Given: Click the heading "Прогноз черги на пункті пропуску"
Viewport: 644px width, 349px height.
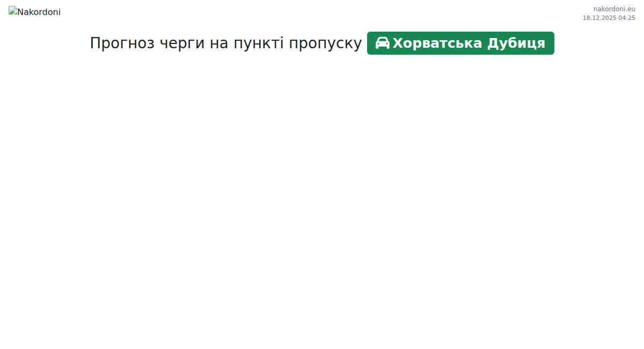Looking at the screenshot, I should (225, 43).
